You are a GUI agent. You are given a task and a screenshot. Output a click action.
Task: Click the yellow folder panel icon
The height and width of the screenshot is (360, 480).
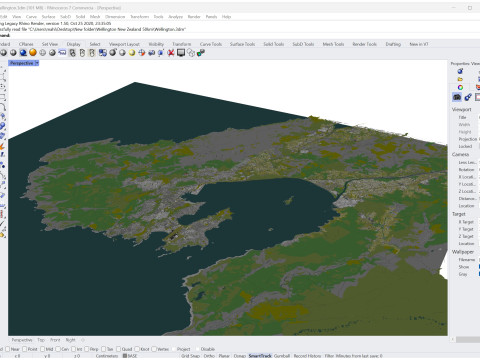(460, 79)
